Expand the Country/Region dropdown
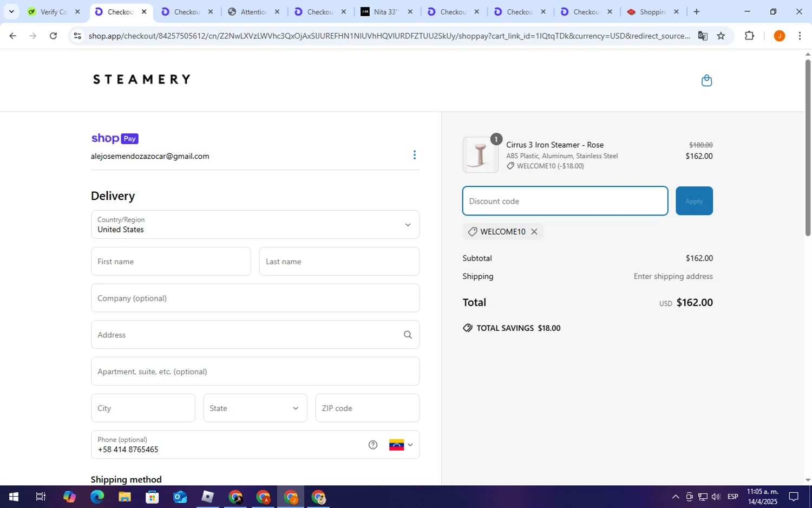The height and width of the screenshot is (508, 812). coord(255,225)
